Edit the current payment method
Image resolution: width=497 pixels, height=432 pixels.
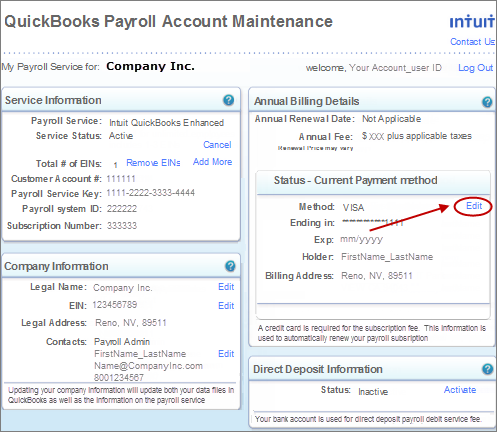(474, 206)
